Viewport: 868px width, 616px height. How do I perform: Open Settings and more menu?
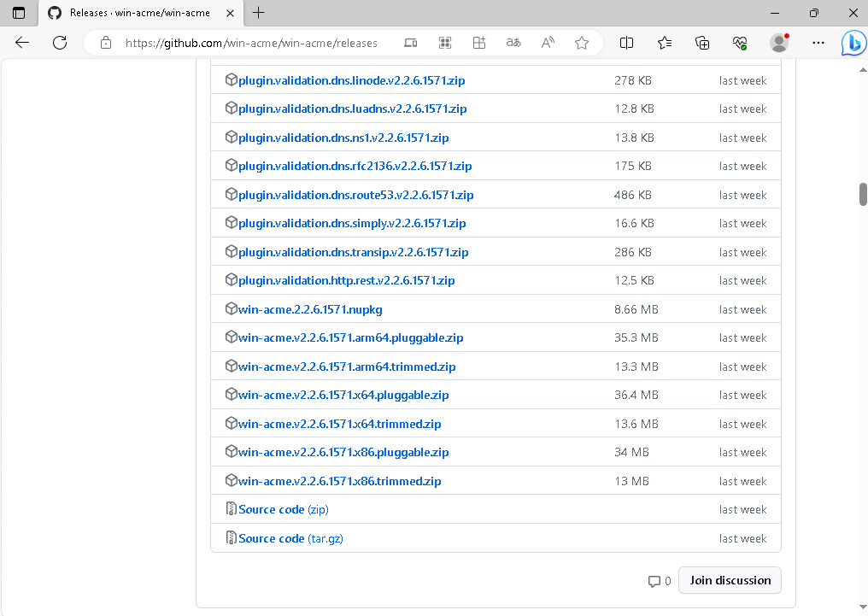coord(818,43)
